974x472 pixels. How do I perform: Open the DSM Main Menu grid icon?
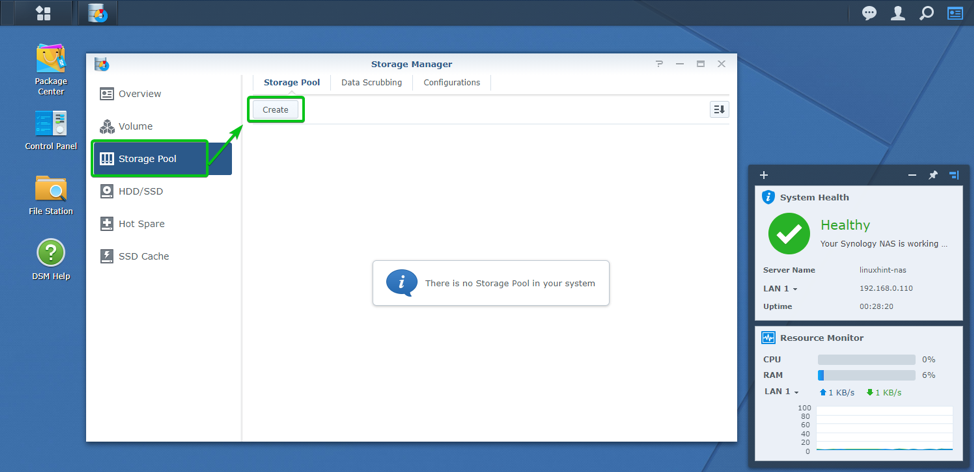pyautogui.click(x=43, y=13)
